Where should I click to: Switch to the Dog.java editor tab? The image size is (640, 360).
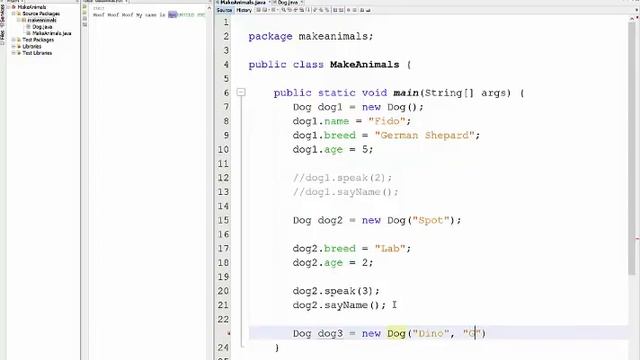click(x=288, y=2)
